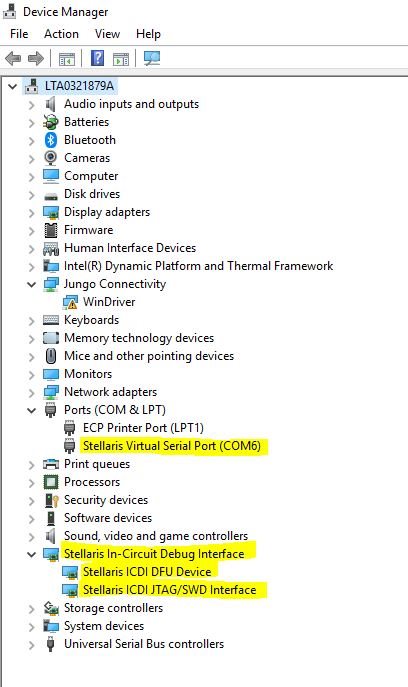This screenshot has width=408, height=687.
Task: Click the Stellaris ICDI DFU Device icon
Action: 70,572
